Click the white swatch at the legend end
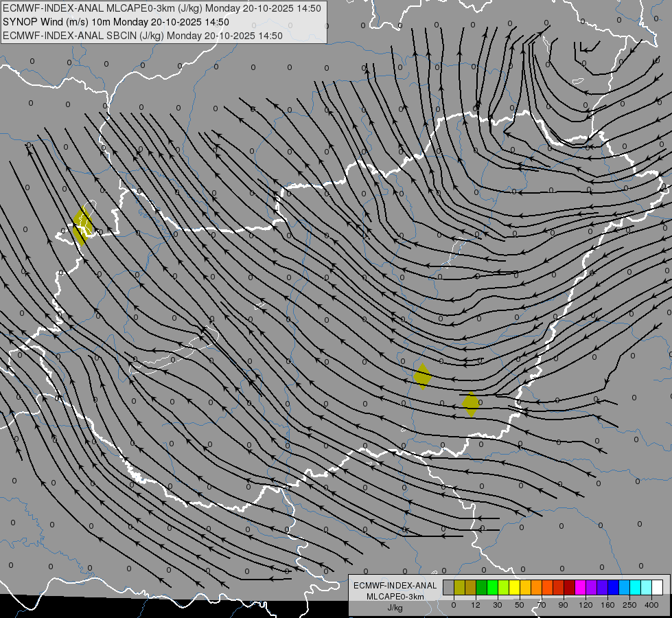This screenshot has height=618, width=672. click(657, 587)
